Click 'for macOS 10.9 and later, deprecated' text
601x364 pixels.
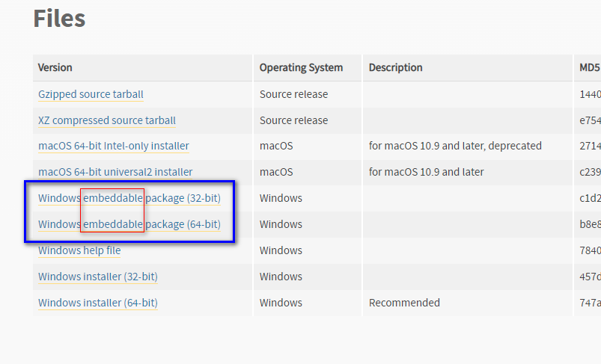click(x=455, y=146)
